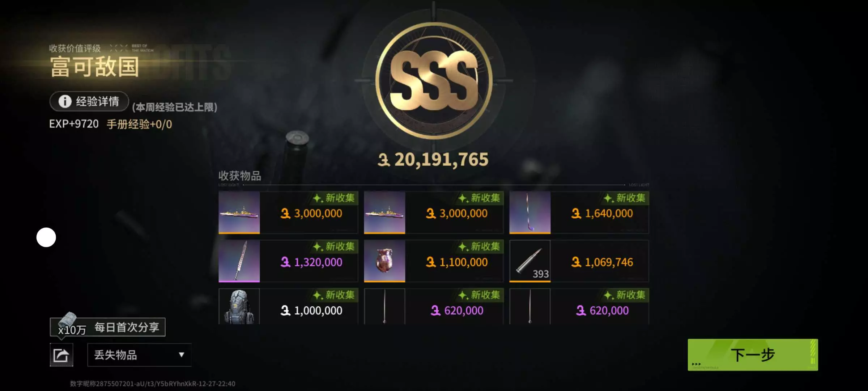Open the 丢失物品 dropdown
The image size is (868, 391).
pos(139,355)
